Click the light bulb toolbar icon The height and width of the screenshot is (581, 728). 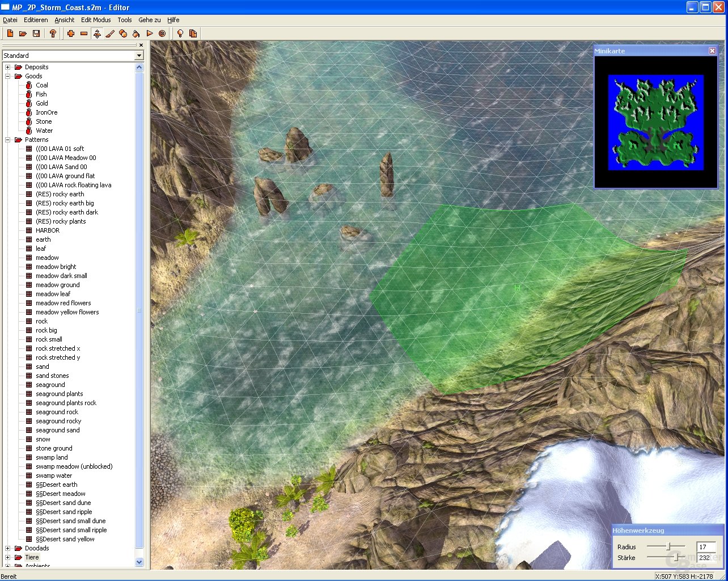180,33
